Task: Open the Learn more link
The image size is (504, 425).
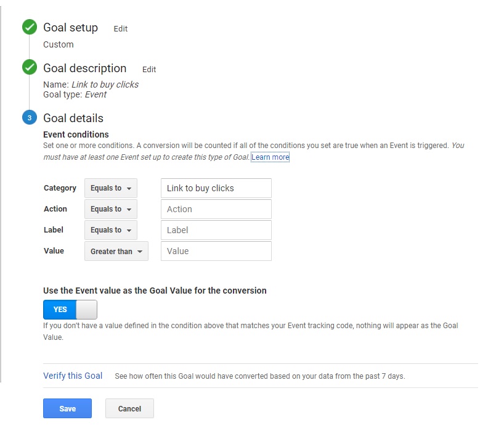Action: 270,157
